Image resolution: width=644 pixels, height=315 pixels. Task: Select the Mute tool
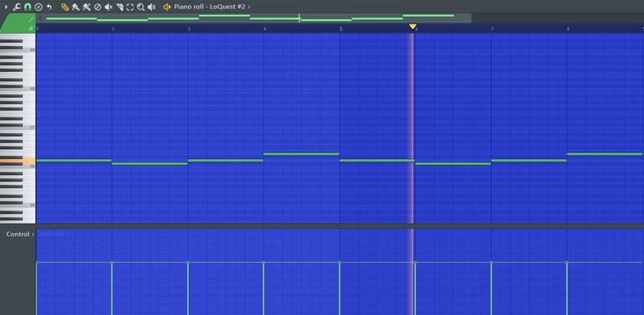click(108, 7)
